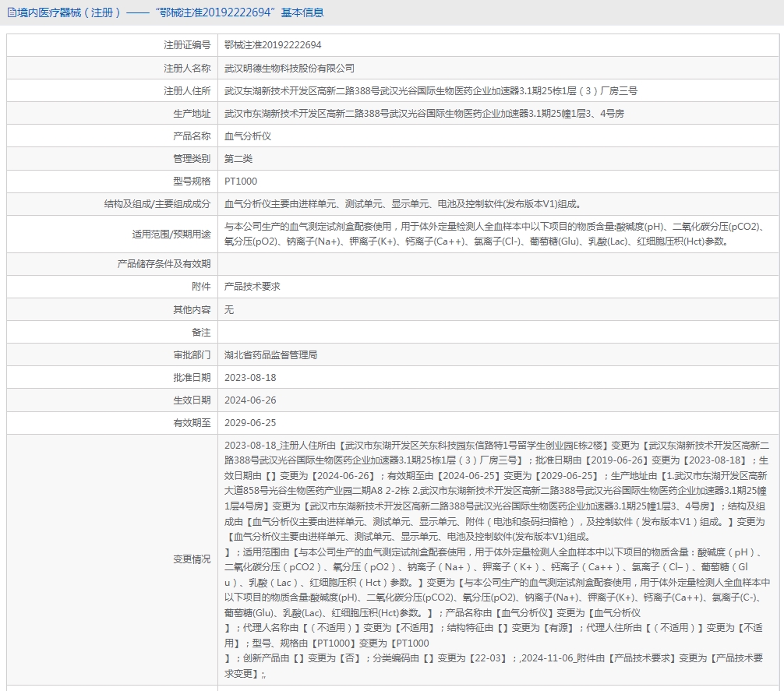Screen dimensions: 784x691
Task: Click the '注册人住所' label
Action: point(187,91)
